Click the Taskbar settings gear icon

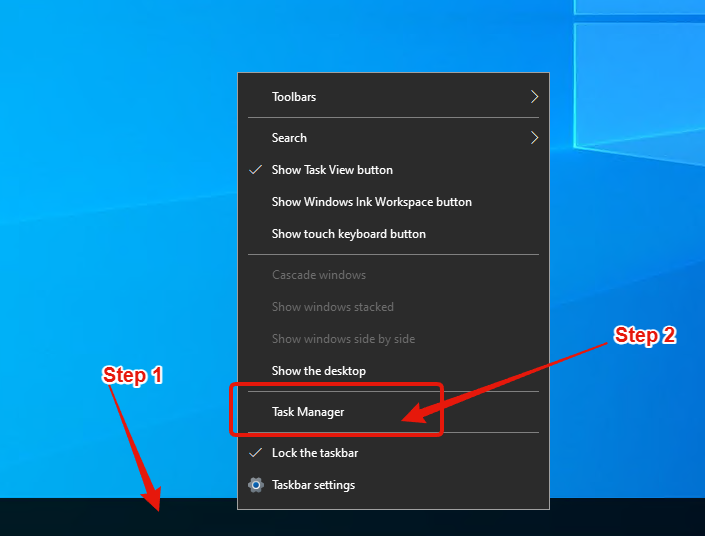click(x=256, y=485)
